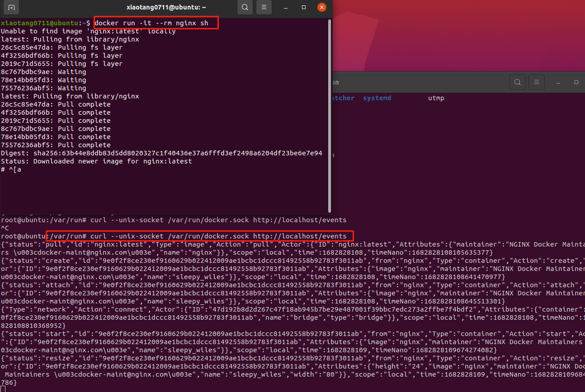Click '75576236abf5: Pull complete' line

pos(56,145)
